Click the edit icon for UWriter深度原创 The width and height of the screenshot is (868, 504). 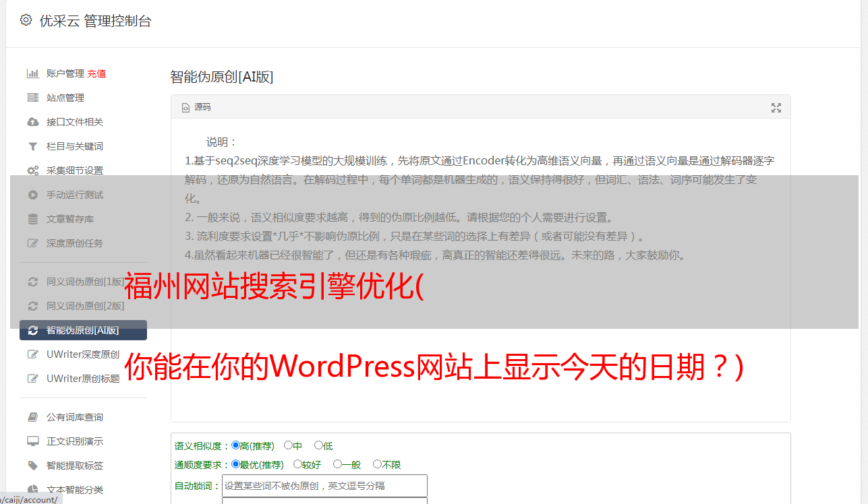coord(32,354)
